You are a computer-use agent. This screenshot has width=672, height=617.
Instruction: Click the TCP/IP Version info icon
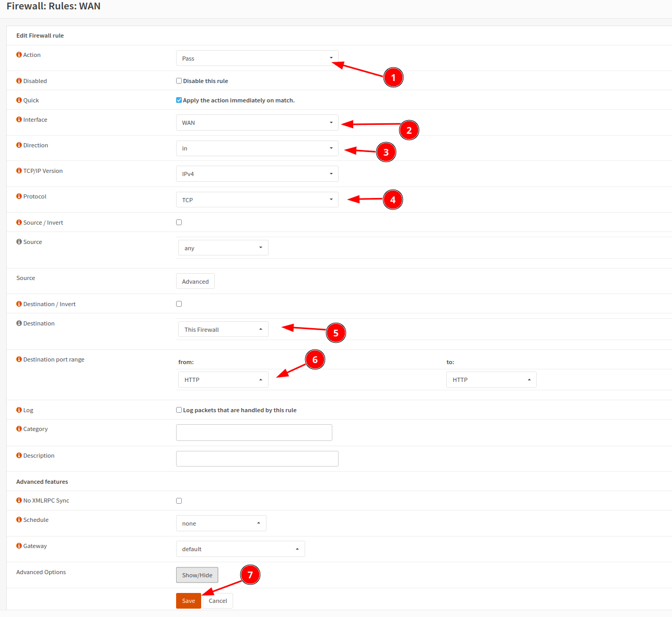[19, 171]
